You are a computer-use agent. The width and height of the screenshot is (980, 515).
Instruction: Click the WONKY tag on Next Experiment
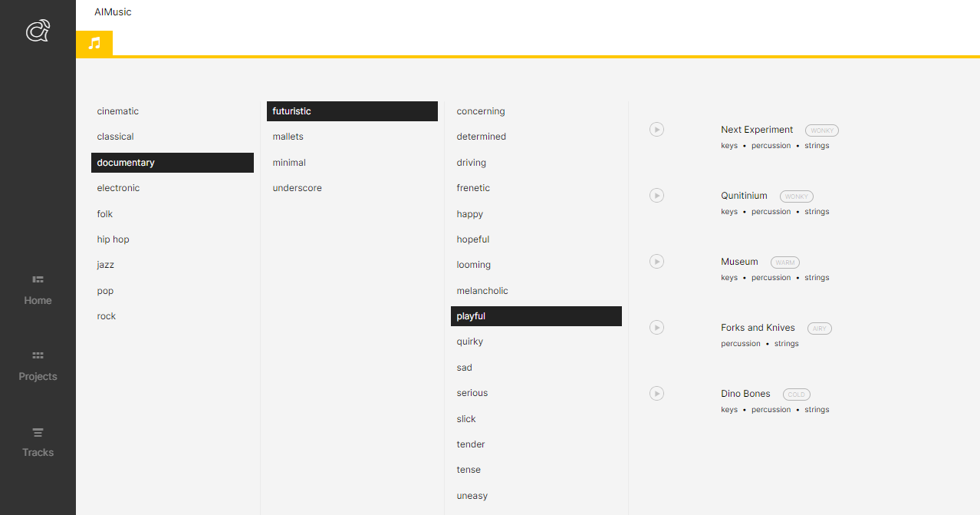coord(822,130)
